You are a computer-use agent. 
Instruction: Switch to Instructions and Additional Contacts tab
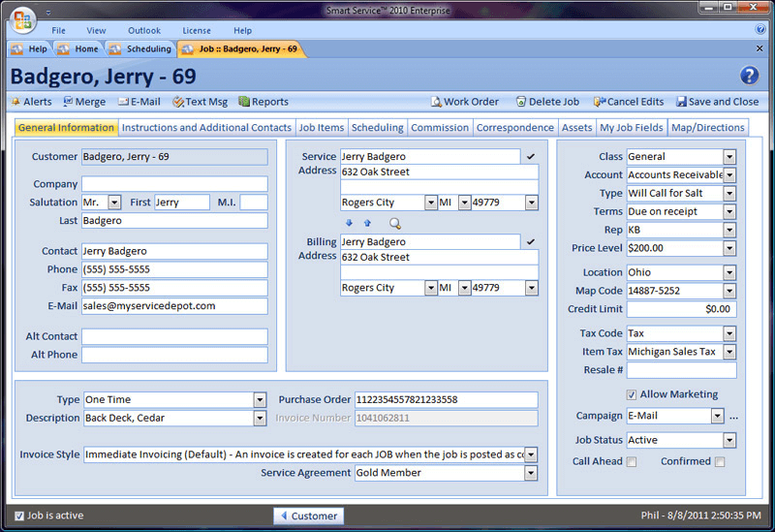click(206, 128)
